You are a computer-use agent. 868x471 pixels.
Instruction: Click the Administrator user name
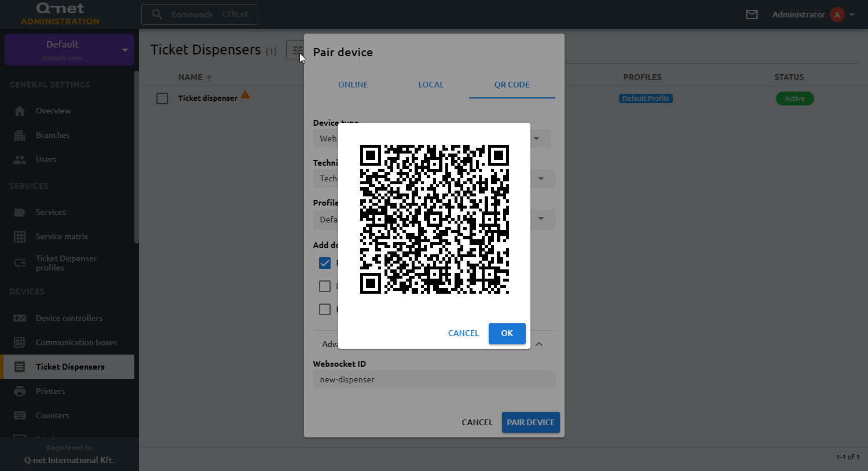pyautogui.click(x=798, y=14)
